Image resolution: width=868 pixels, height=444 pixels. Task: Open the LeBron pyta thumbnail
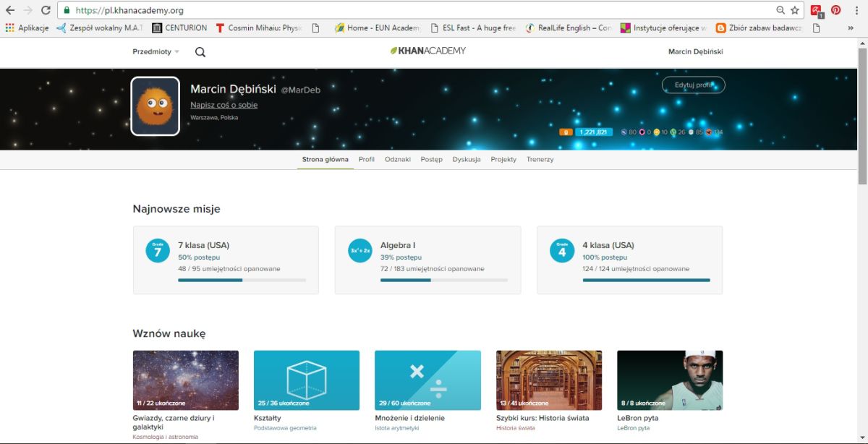coord(669,380)
